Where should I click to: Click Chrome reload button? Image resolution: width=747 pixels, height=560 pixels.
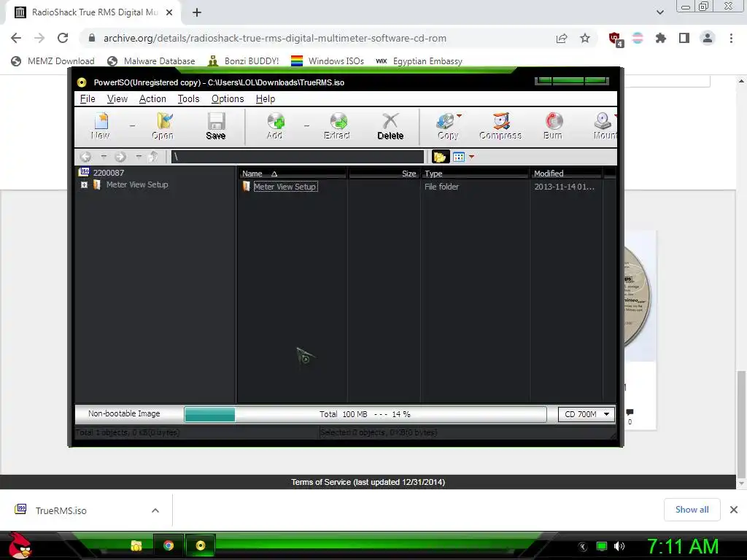tap(63, 38)
